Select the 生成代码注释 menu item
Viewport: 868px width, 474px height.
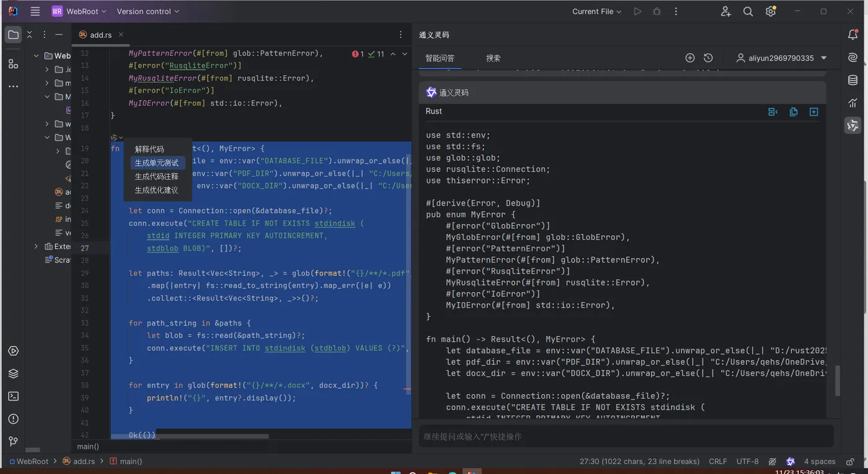point(157,176)
